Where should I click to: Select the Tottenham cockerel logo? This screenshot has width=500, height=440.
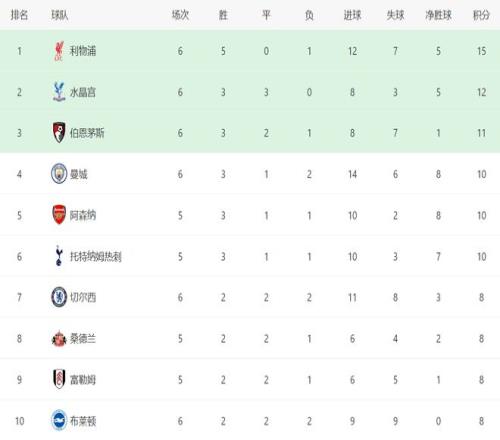pos(59,256)
